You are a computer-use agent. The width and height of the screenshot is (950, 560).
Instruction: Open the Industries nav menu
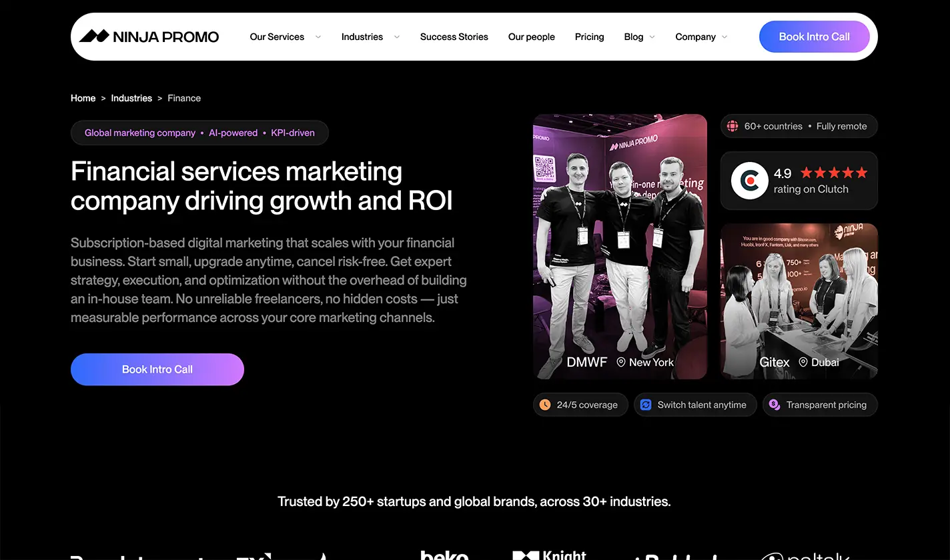(x=362, y=37)
